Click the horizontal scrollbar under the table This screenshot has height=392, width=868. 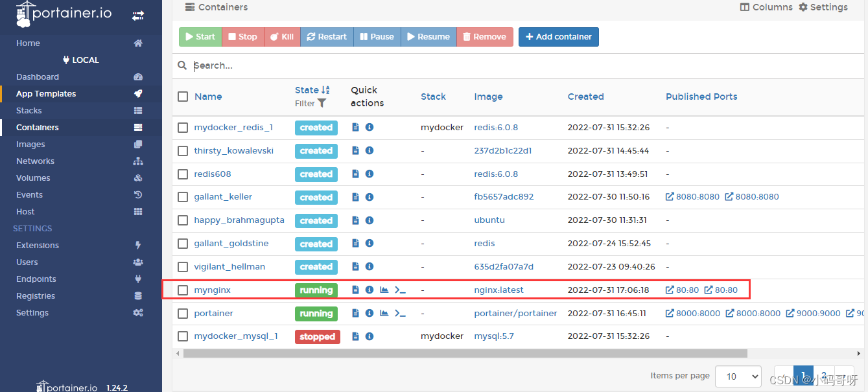(x=465, y=354)
